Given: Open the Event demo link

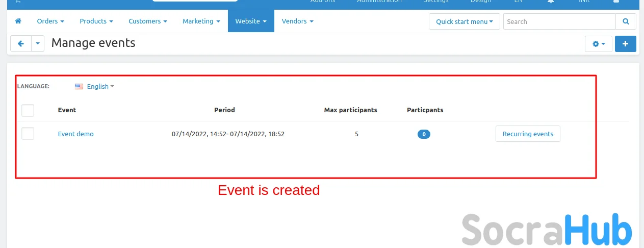Looking at the screenshot, I should coord(76,134).
